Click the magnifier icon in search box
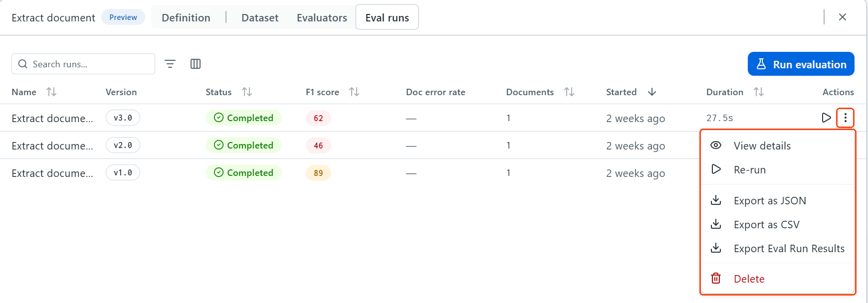Image resolution: width=868 pixels, height=303 pixels. (22, 64)
